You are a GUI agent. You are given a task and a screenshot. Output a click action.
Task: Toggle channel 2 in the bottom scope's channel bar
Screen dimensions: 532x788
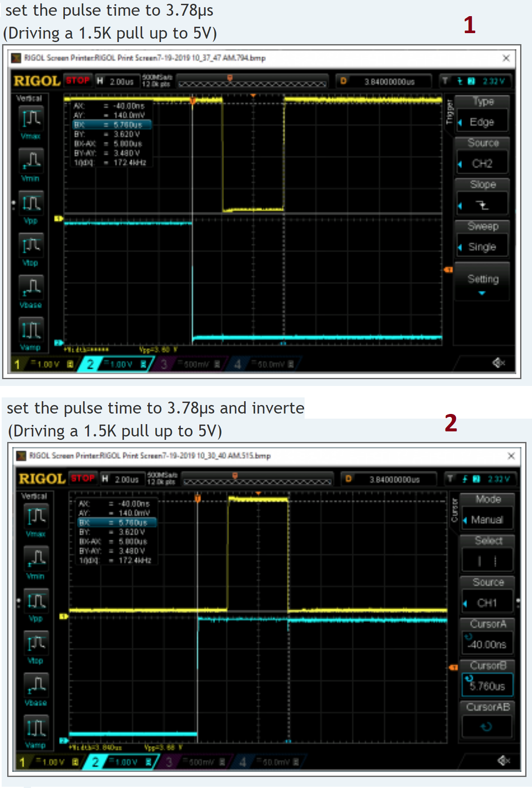[96, 762]
